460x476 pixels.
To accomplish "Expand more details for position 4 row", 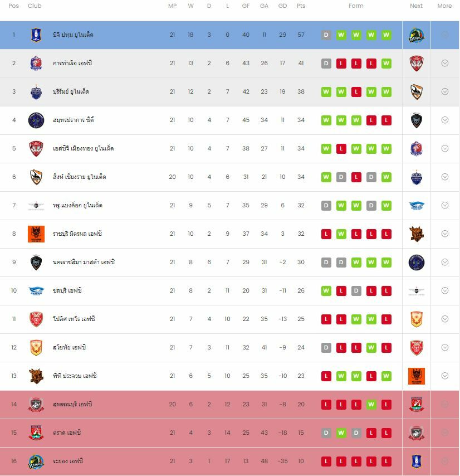I will (x=444, y=120).
